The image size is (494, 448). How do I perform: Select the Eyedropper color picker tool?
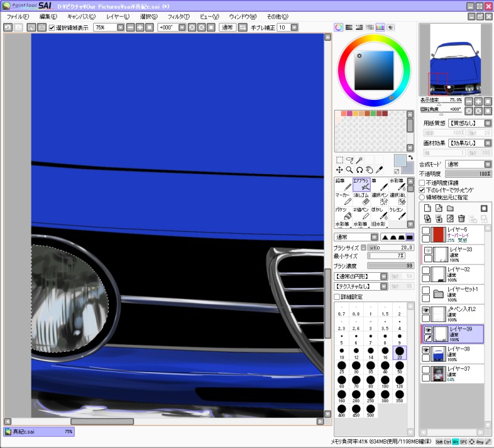pyautogui.click(x=380, y=169)
